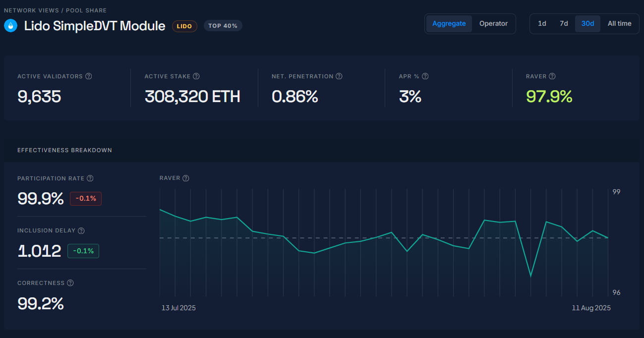This screenshot has height=338, width=644.
Task: Open help icon beside Active Stake
Action: click(x=196, y=76)
